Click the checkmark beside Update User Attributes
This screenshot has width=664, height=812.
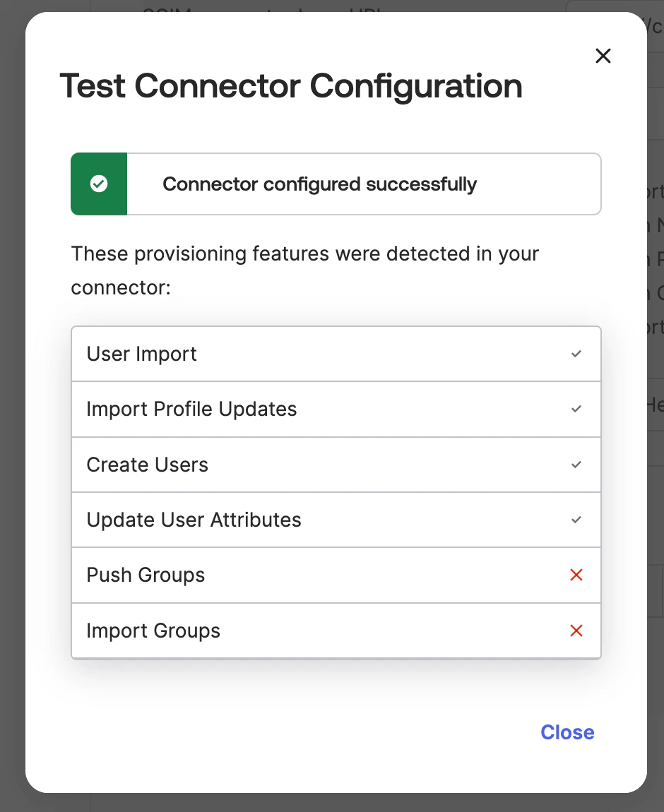click(x=576, y=520)
